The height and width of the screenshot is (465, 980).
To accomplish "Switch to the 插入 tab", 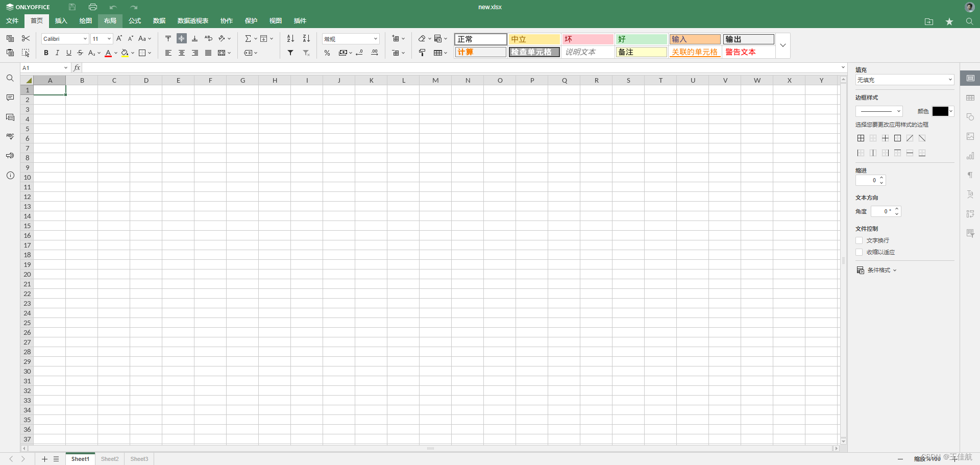I will coord(61,21).
